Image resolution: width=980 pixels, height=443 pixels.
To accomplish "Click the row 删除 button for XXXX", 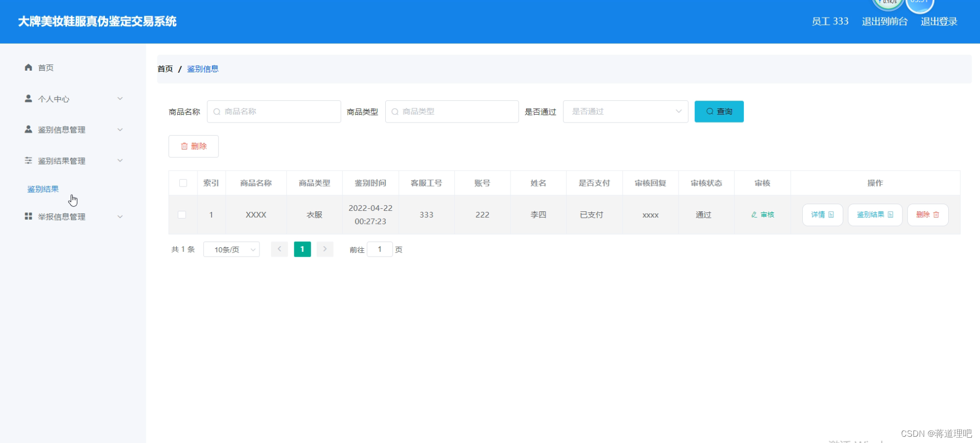I will [928, 214].
